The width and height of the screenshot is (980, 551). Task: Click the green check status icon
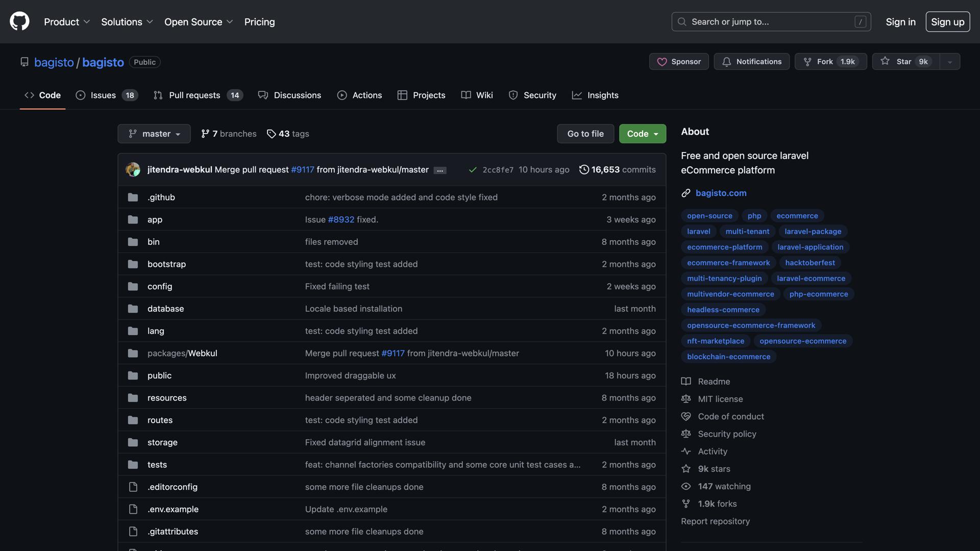[473, 169]
